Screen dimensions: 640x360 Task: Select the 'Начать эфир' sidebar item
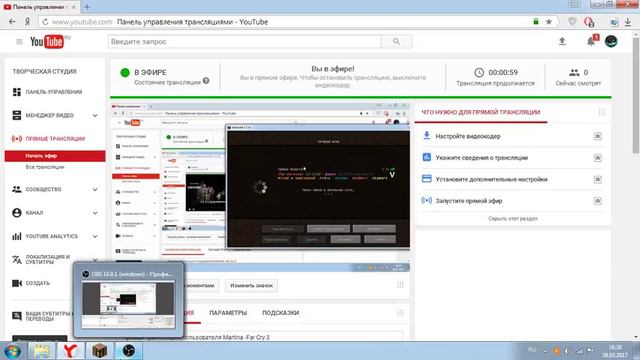(x=55, y=156)
